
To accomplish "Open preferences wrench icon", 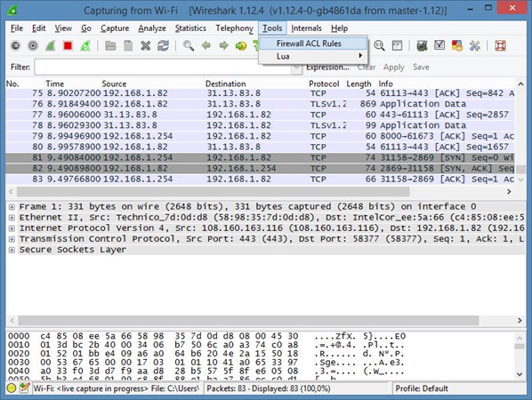I will click(x=475, y=45).
